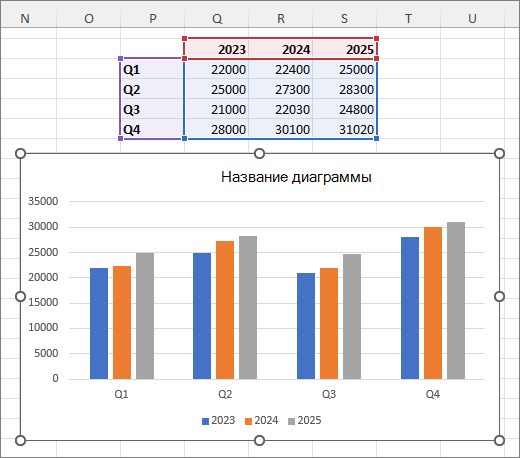This screenshot has height=458, width=520.
Task: Click cell containing 22400
Action: (280, 69)
